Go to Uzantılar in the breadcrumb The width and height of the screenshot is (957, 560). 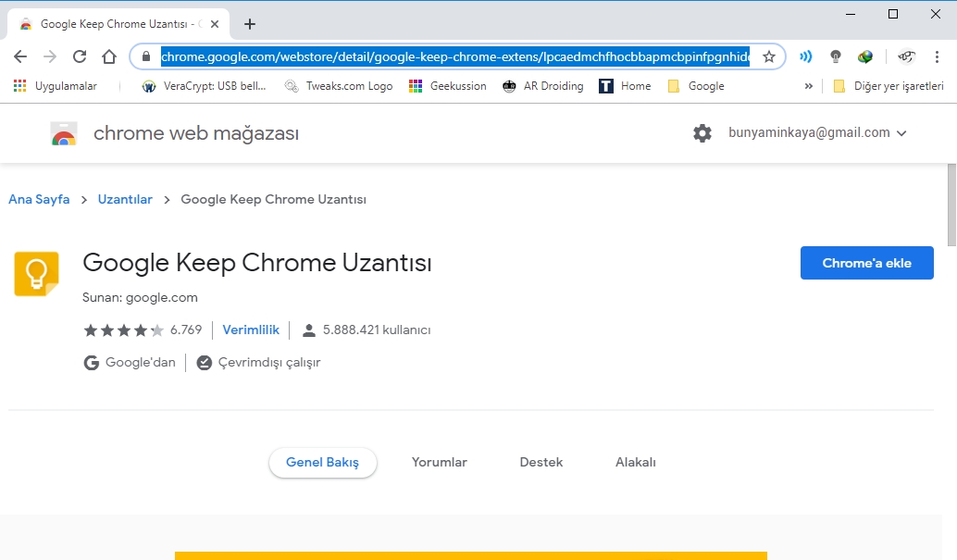coord(125,199)
